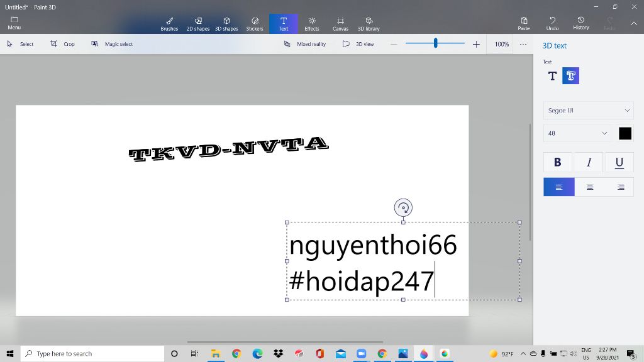Switch to Paint 3D taskbar icon
This screenshot has width=644, height=362.
point(424,353)
